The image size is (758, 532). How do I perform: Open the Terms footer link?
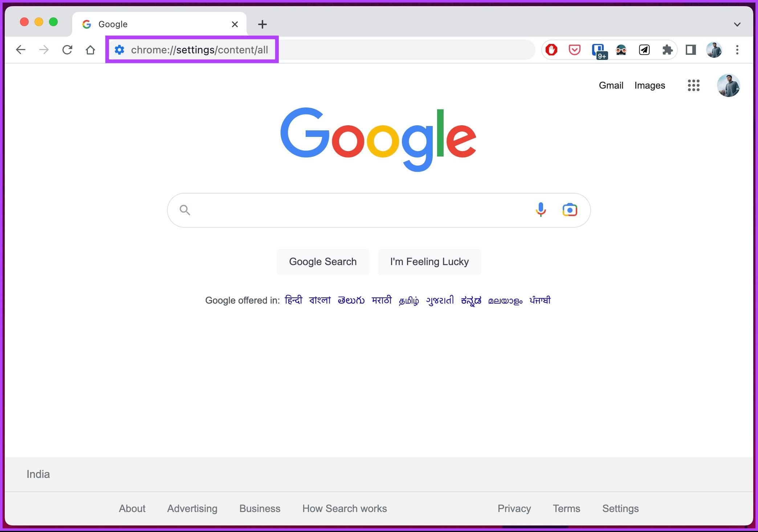coord(566,508)
